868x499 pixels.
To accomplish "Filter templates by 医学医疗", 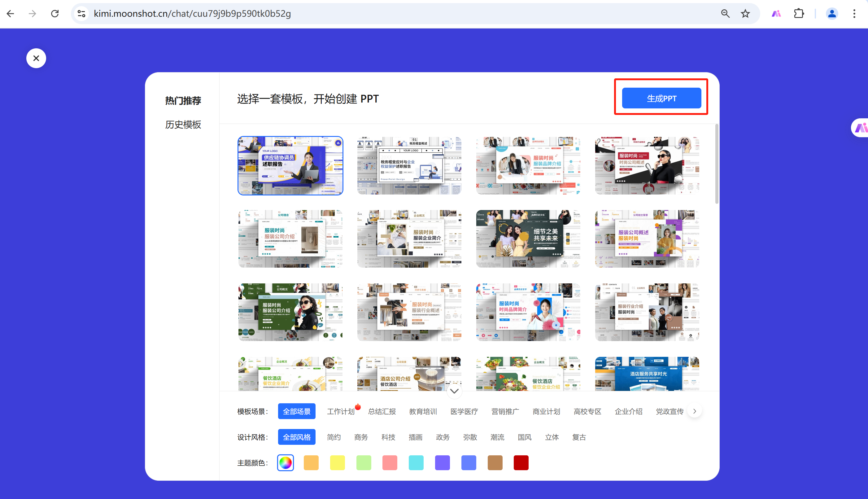I will [x=464, y=411].
